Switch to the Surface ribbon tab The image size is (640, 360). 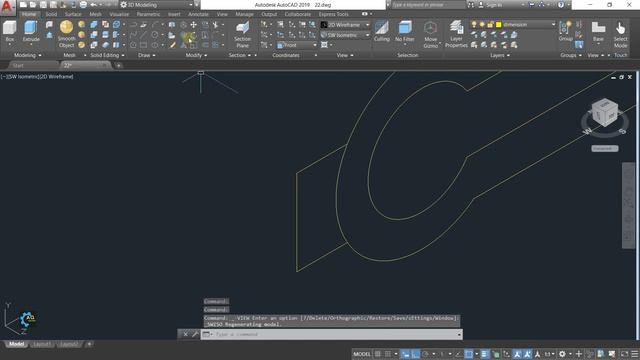pyautogui.click(x=73, y=14)
